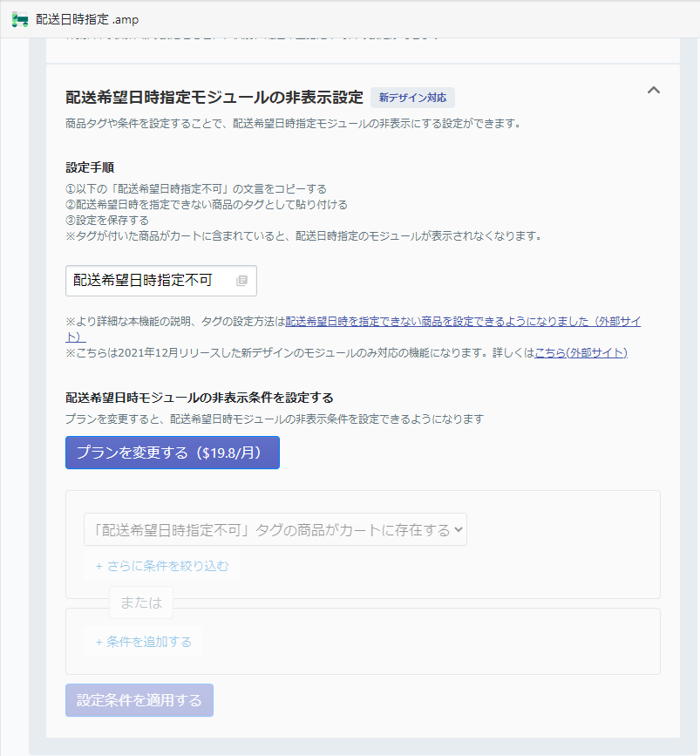The image size is (700, 756).
Task: Click the 配送希望日時指定モジュールの非表示設定 heading
Action: click(214, 98)
